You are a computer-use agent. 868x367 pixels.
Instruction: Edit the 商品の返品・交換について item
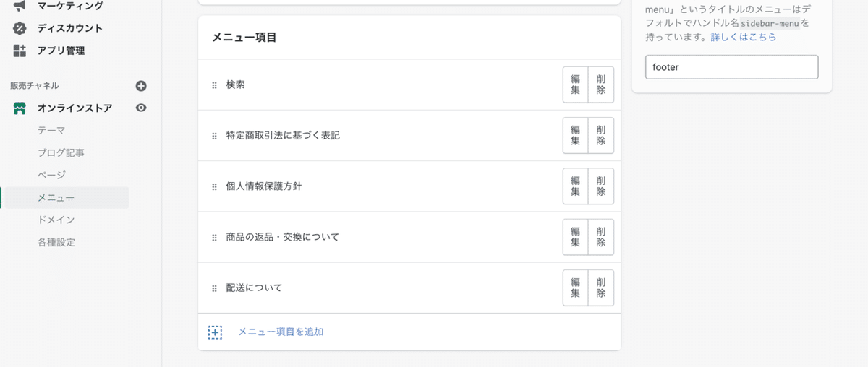point(576,237)
